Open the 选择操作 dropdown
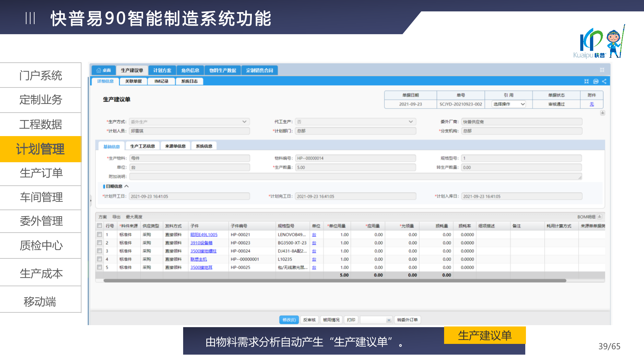Image resolution: width=644 pixels, height=362 pixels. 508,104
